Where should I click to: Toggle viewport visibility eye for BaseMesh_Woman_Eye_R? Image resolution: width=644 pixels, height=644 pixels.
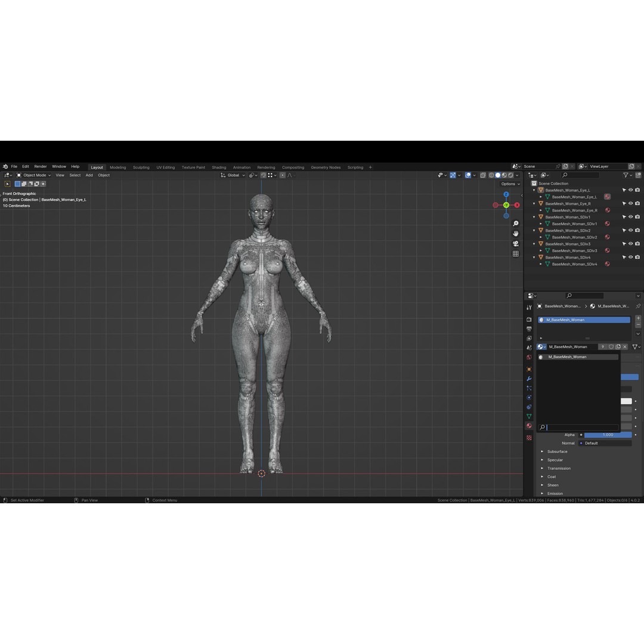point(630,203)
